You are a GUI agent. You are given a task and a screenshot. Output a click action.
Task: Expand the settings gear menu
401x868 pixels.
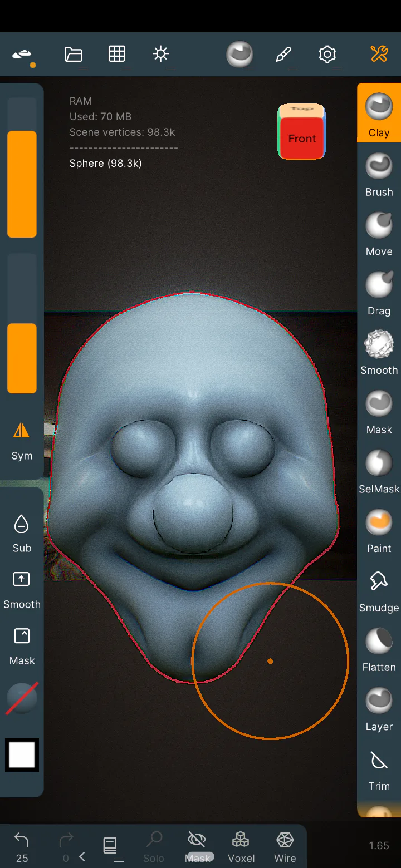coord(327,55)
